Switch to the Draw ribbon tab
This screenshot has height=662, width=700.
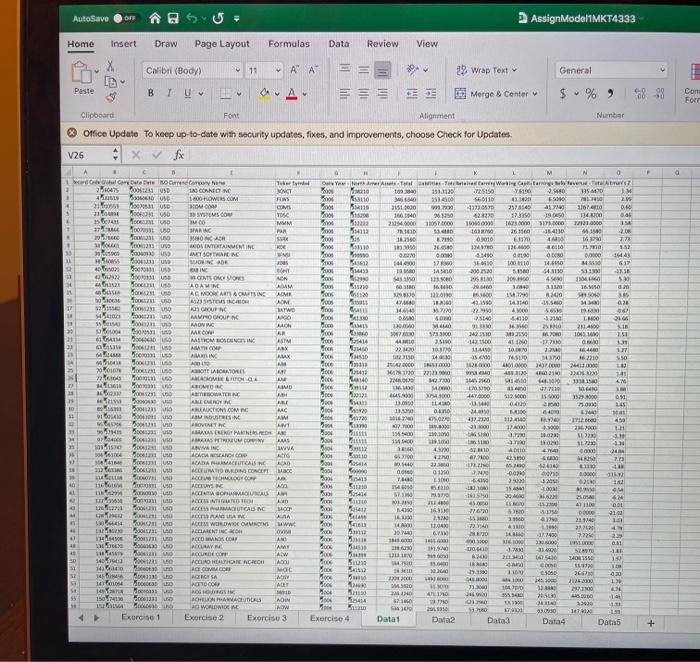[x=166, y=44]
